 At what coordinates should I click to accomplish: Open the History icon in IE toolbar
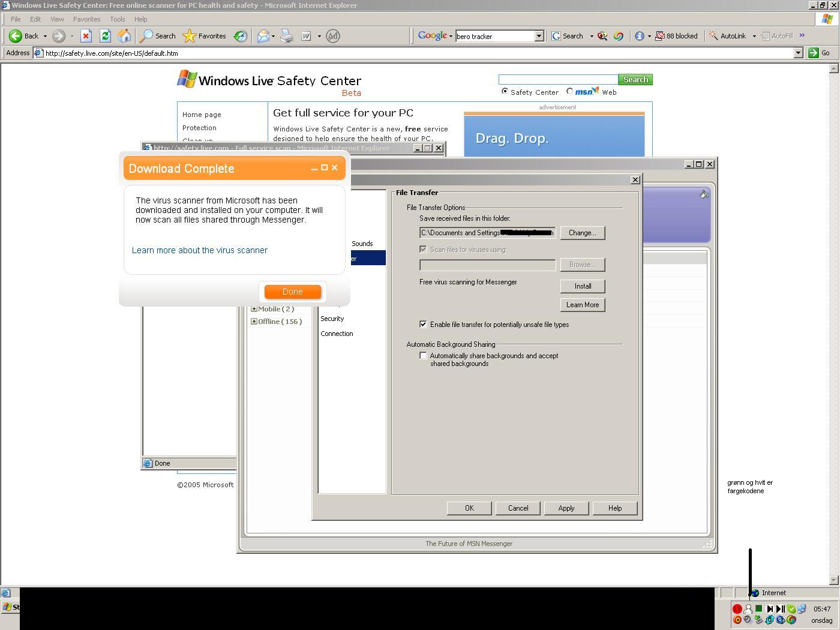click(241, 36)
